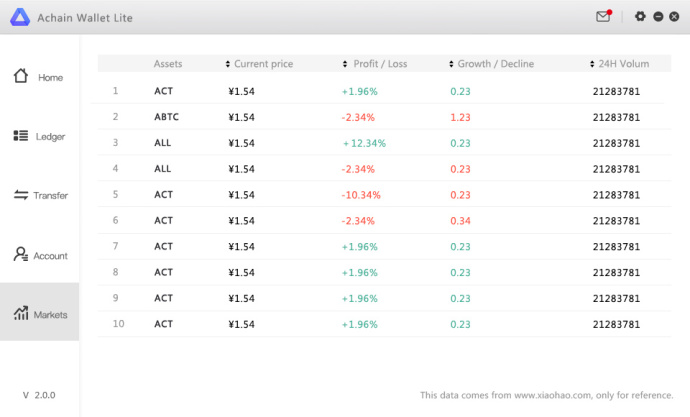Click the Ledger list icon
The image size is (690, 417).
coord(21,135)
